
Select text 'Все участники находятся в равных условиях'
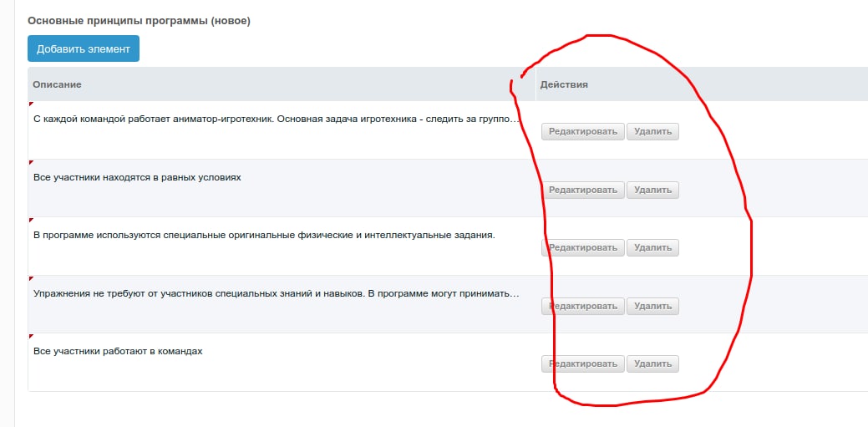[137, 178]
